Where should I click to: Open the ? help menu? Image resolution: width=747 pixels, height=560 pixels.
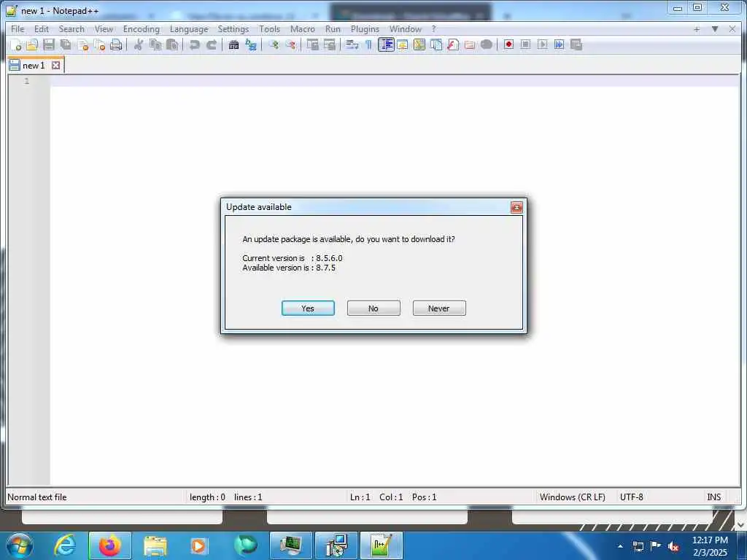click(433, 29)
